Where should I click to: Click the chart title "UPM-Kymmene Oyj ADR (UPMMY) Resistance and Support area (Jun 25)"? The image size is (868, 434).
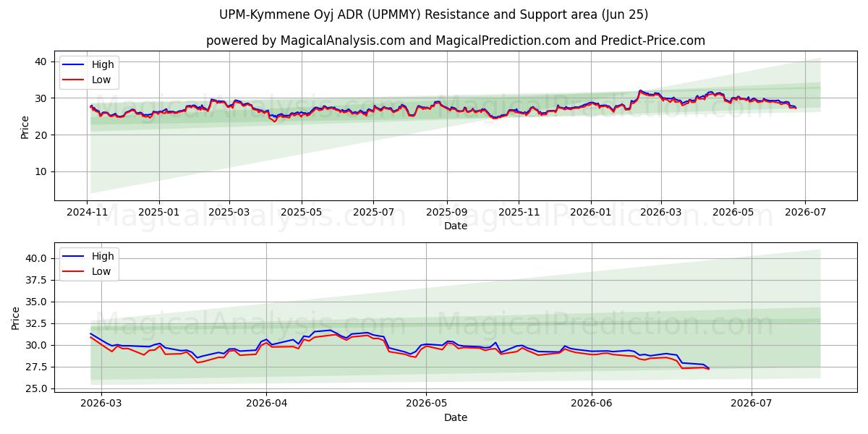434,14
